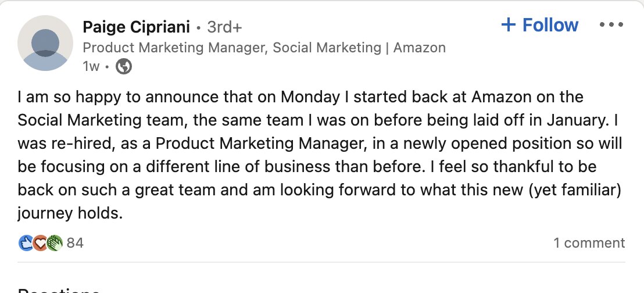Viewport: 644px width, 293px height.
Task: Open the three-dot post options menu
Action: [x=610, y=26]
